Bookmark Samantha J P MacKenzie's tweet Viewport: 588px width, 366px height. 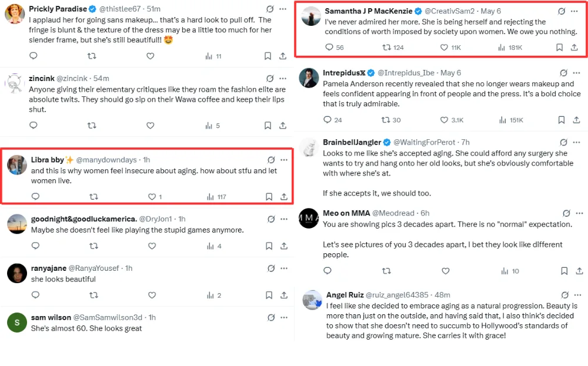[560, 48]
